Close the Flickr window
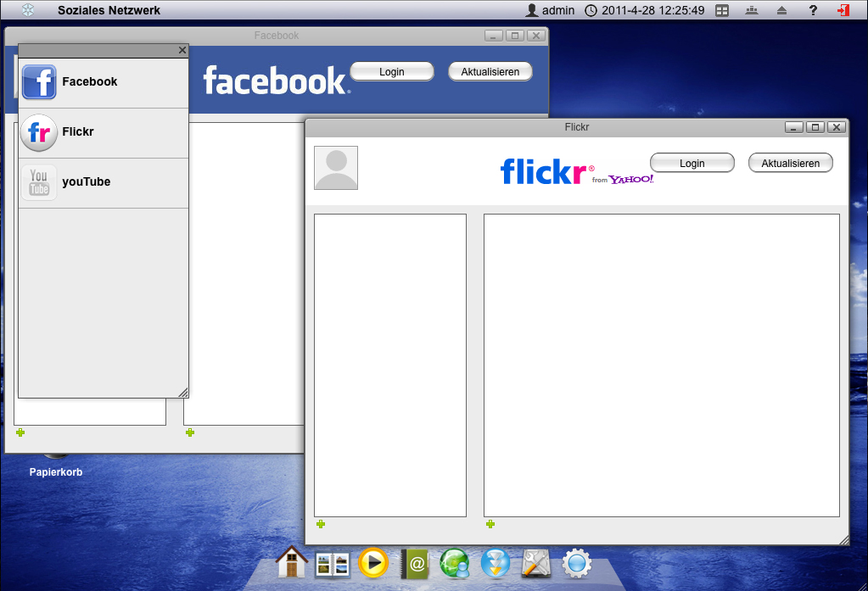868x591 pixels. 837,127
